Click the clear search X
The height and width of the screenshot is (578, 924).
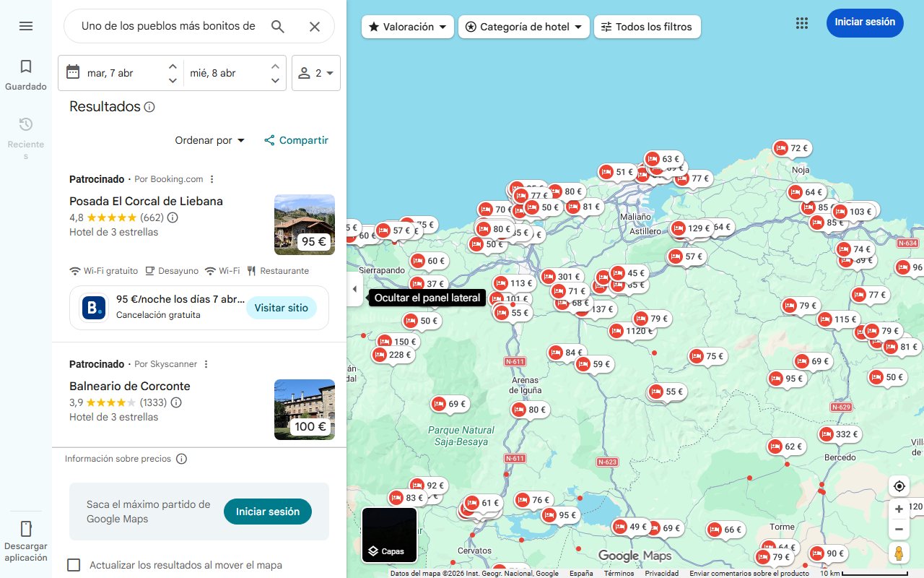pyautogui.click(x=315, y=26)
